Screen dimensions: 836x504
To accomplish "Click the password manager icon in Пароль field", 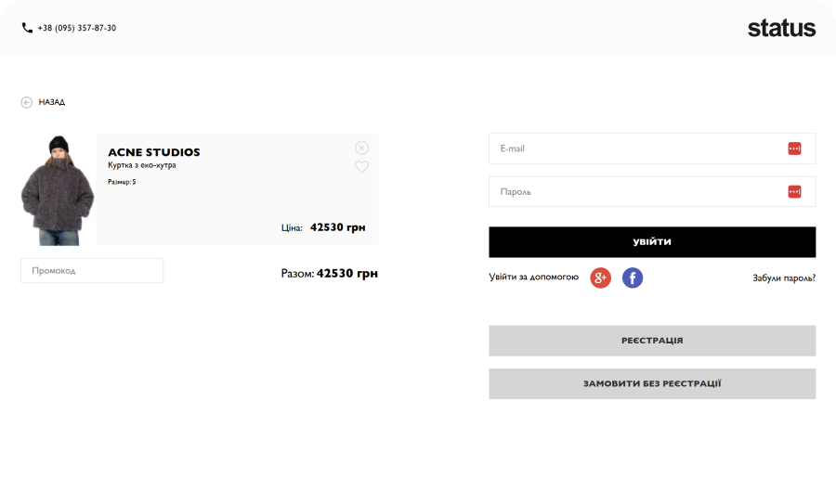I will click(x=794, y=192).
